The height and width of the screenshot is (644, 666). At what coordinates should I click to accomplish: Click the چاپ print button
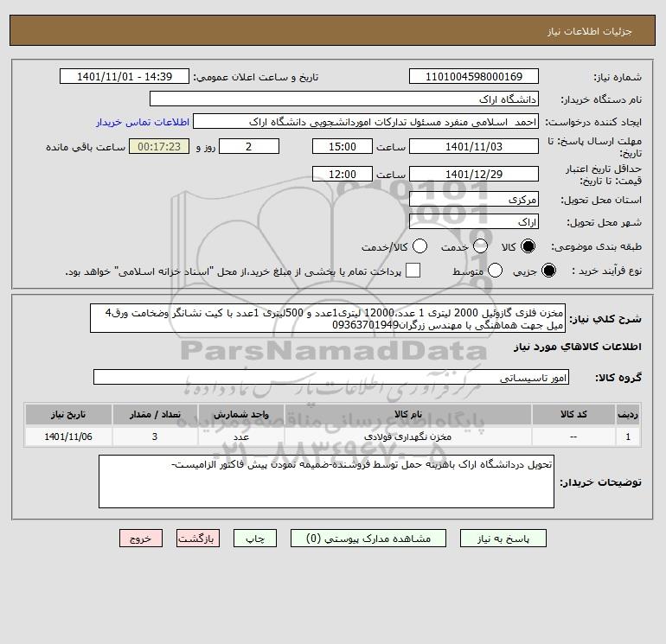[255, 539]
